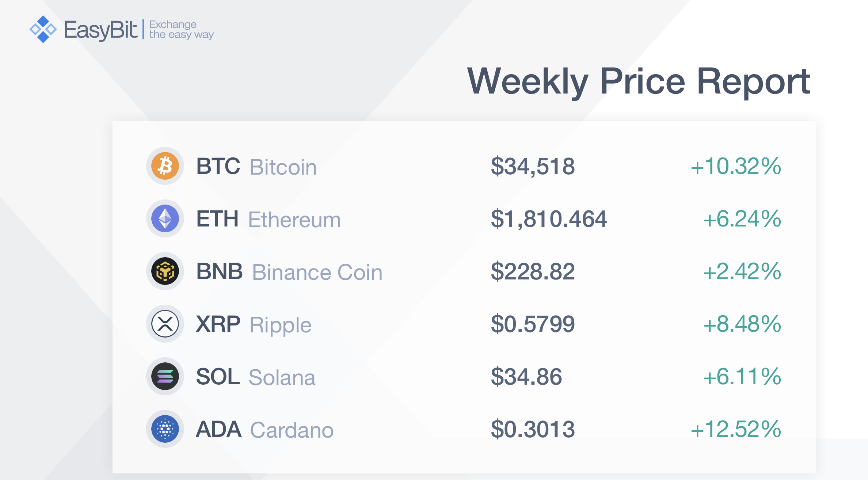The image size is (868, 480).
Task: Click the Cardano dotted logo icon
Action: pos(165,429)
